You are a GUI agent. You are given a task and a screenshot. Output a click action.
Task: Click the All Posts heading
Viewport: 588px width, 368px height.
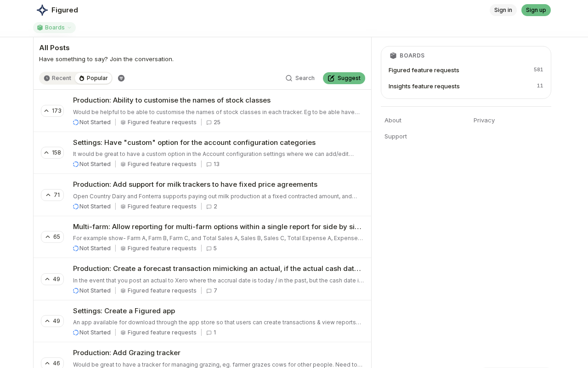click(x=54, y=48)
